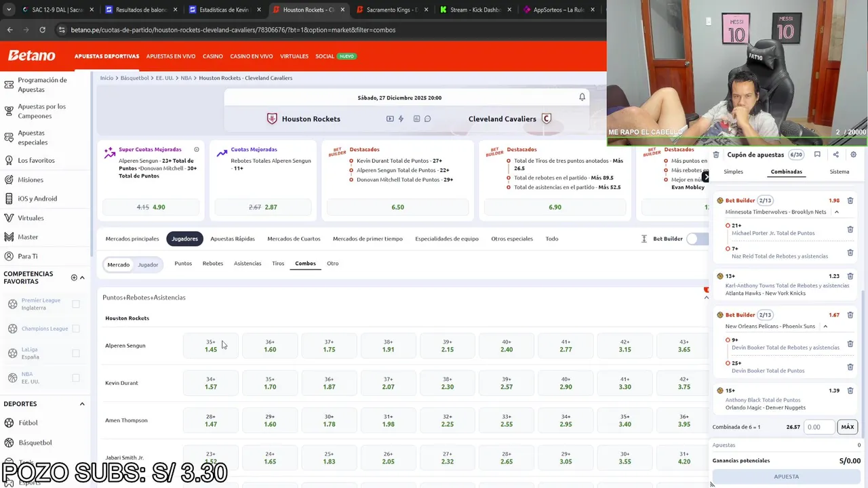This screenshot has height=488, width=868.
Task: Click the share bet slip icon
Action: tap(835, 155)
